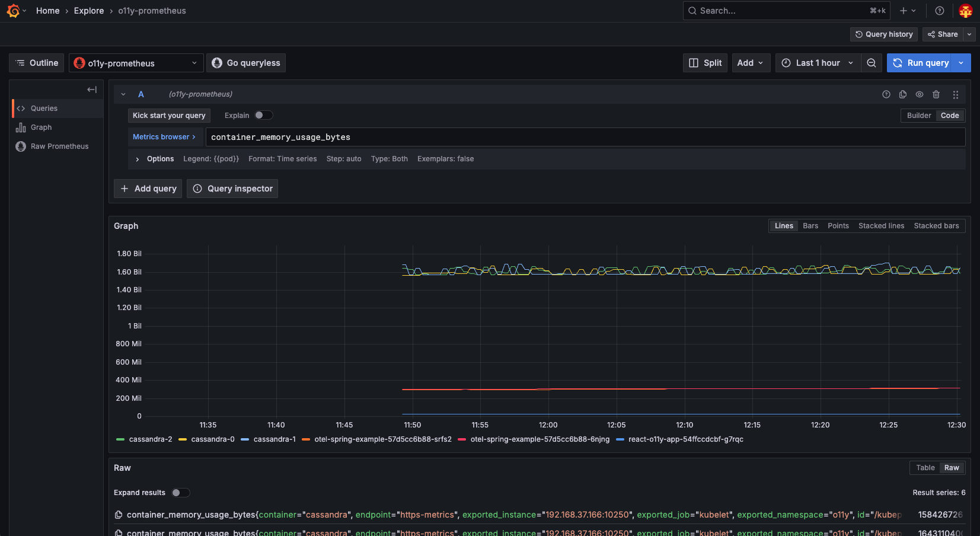Viewport: 980px width, 536px height.
Task: Show query A help icon
Action: (x=886, y=94)
